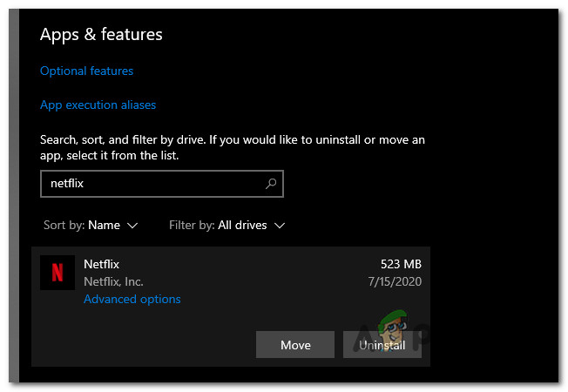Expand the chevron next to Name
Image resolution: width=568 pixels, height=392 pixels.
(x=132, y=226)
